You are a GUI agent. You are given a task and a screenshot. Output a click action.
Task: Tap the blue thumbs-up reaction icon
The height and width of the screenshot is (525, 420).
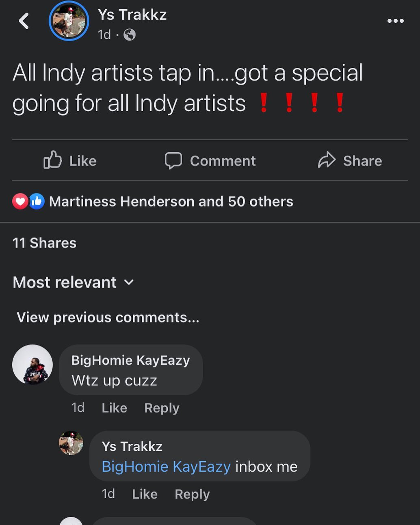pyautogui.click(x=37, y=201)
